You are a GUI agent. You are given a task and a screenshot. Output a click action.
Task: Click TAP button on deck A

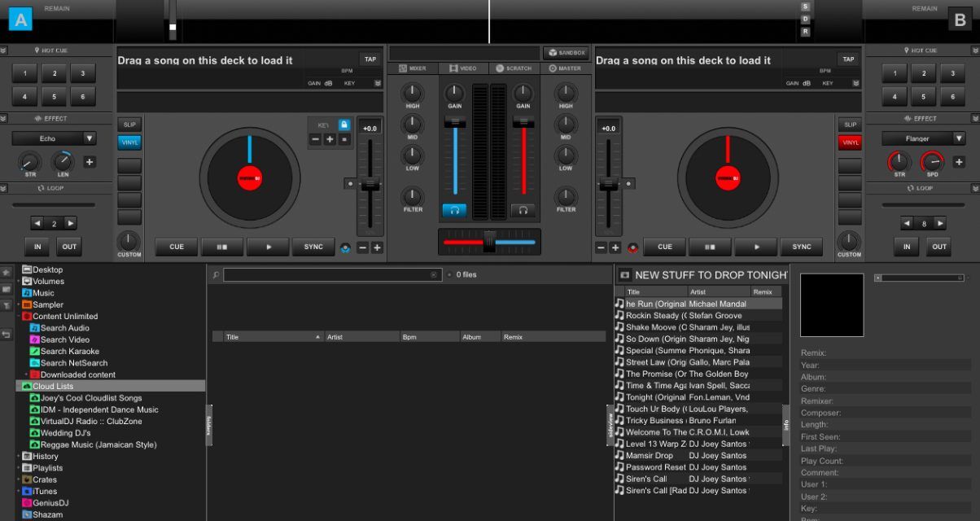coord(370,59)
